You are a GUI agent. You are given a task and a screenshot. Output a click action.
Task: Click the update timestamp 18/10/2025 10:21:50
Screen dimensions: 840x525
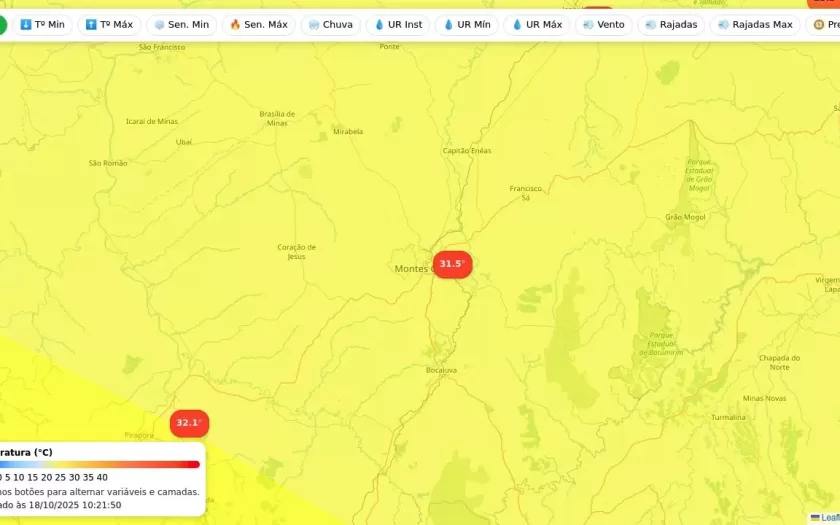tap(75, 505)
